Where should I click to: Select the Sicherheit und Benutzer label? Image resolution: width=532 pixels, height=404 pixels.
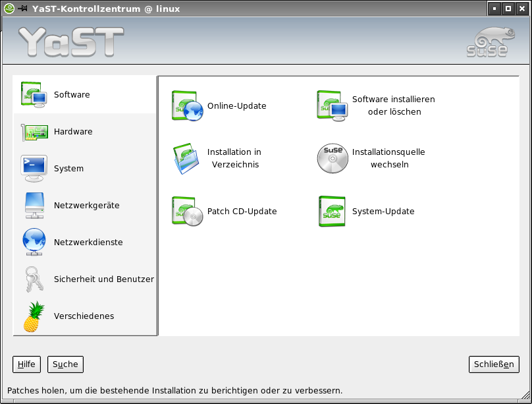104,279
